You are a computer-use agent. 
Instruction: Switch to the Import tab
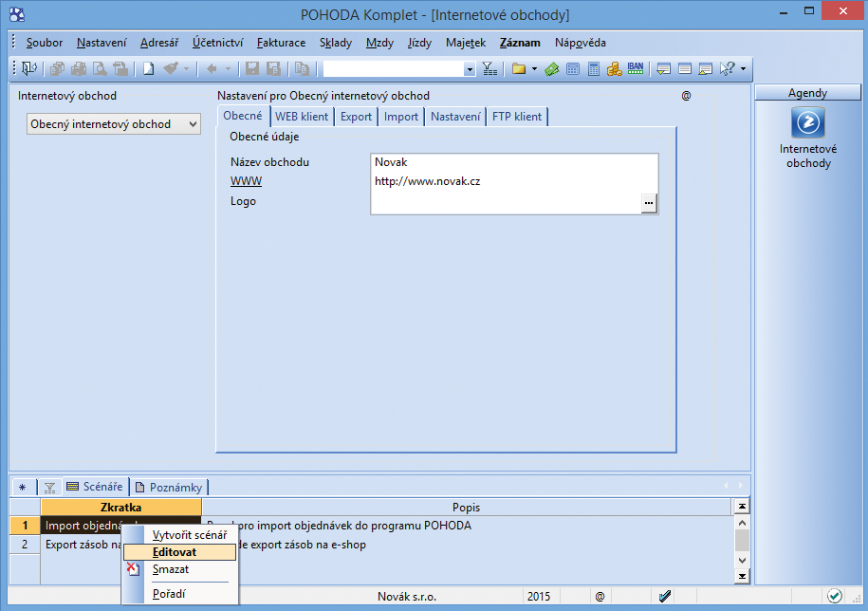click(x=401, y=116)
